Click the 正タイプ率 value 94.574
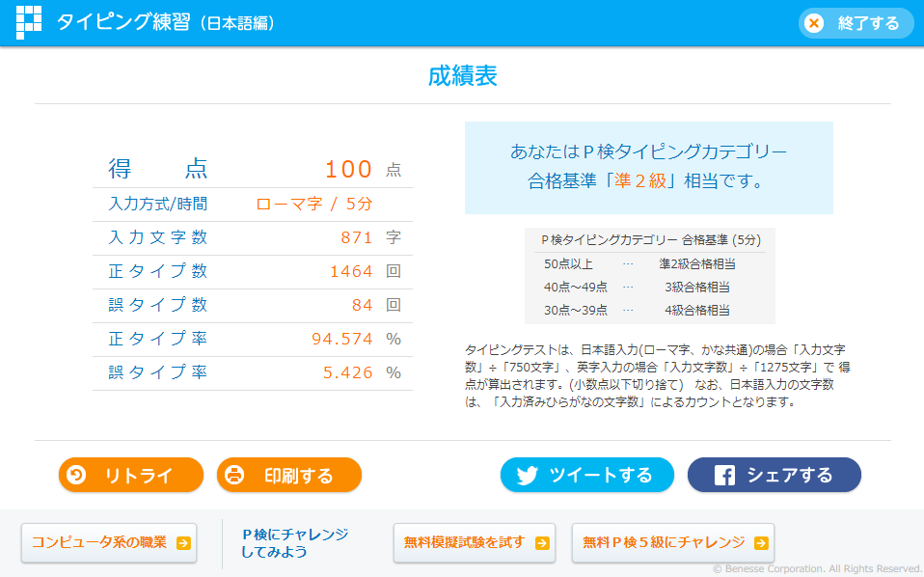The width and height of the screenshot is (924, 577). (x=341, y=339)
